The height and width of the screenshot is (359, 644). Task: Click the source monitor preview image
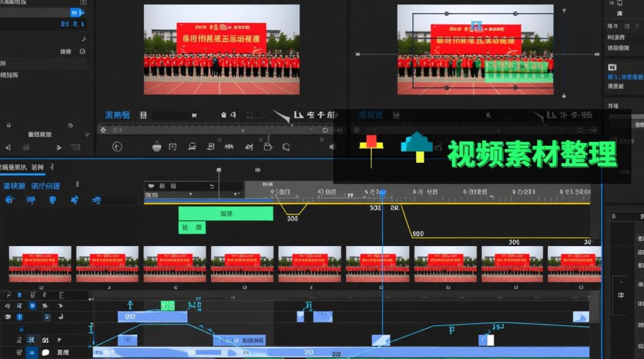point(222,49)
